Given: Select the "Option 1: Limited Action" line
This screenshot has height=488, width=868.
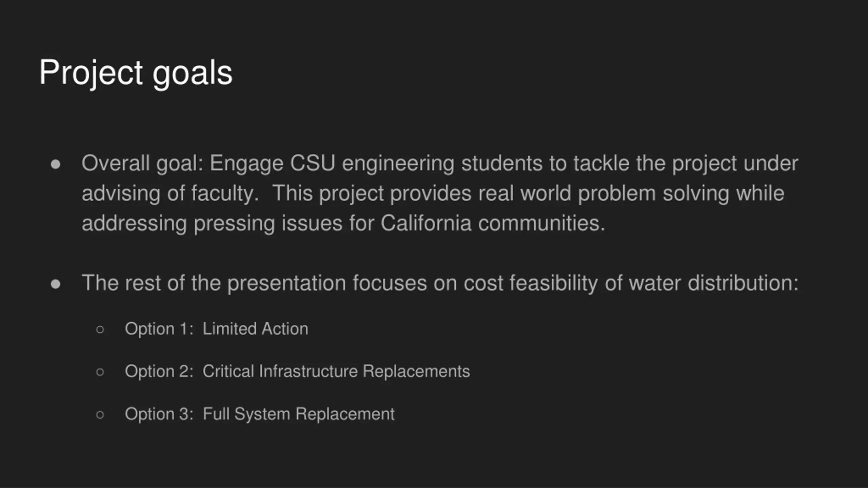Looking at the screenshot, I should pyautogui.click(x=217, y=329).
